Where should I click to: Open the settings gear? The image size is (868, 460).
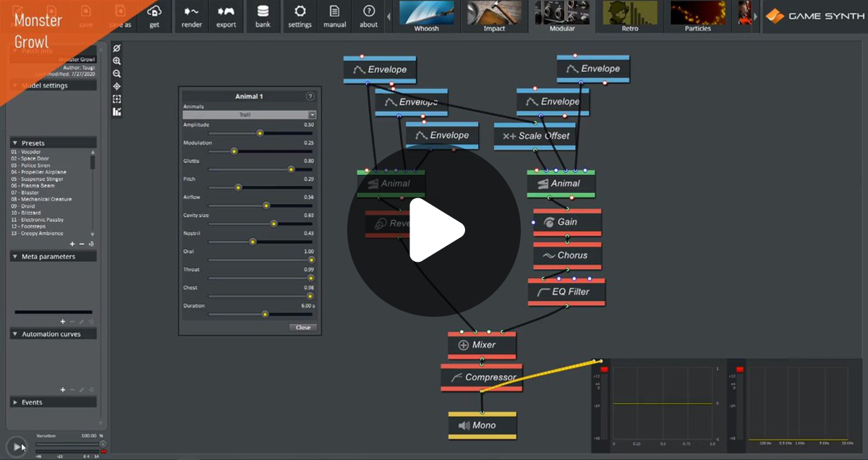click(x=299, y=12)
